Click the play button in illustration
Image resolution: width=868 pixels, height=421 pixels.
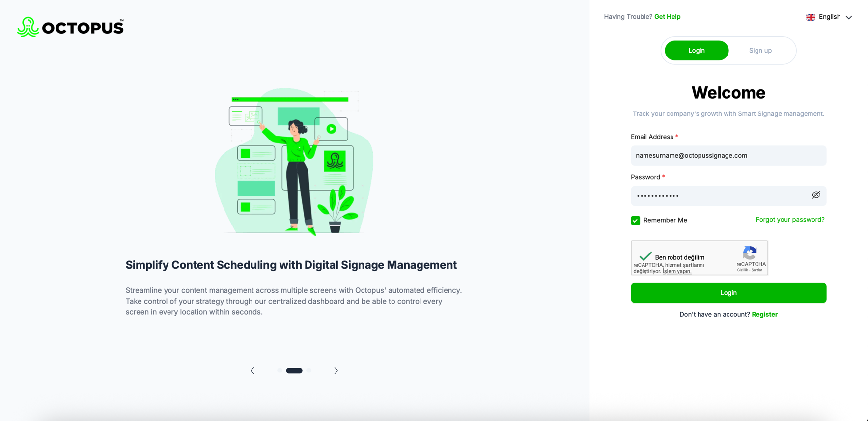(x=332, y=129)
